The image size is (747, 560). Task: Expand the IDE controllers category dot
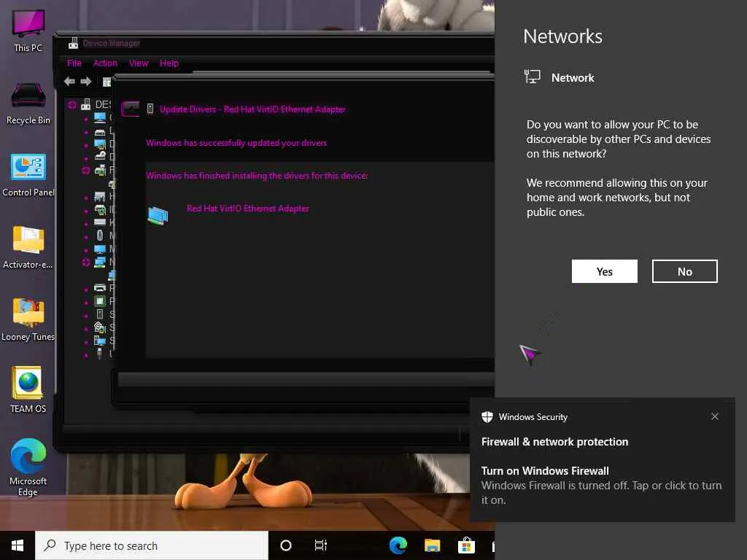[86, 210]
